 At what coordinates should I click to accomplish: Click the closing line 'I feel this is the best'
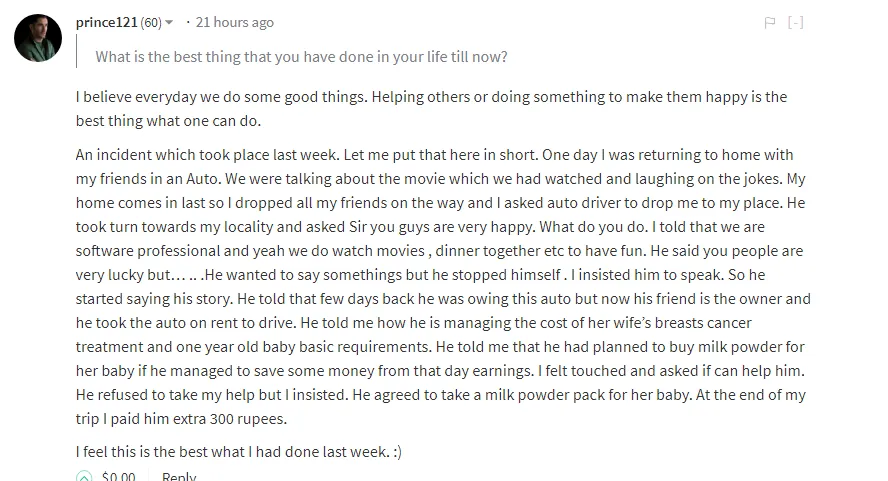pos(238,452)
